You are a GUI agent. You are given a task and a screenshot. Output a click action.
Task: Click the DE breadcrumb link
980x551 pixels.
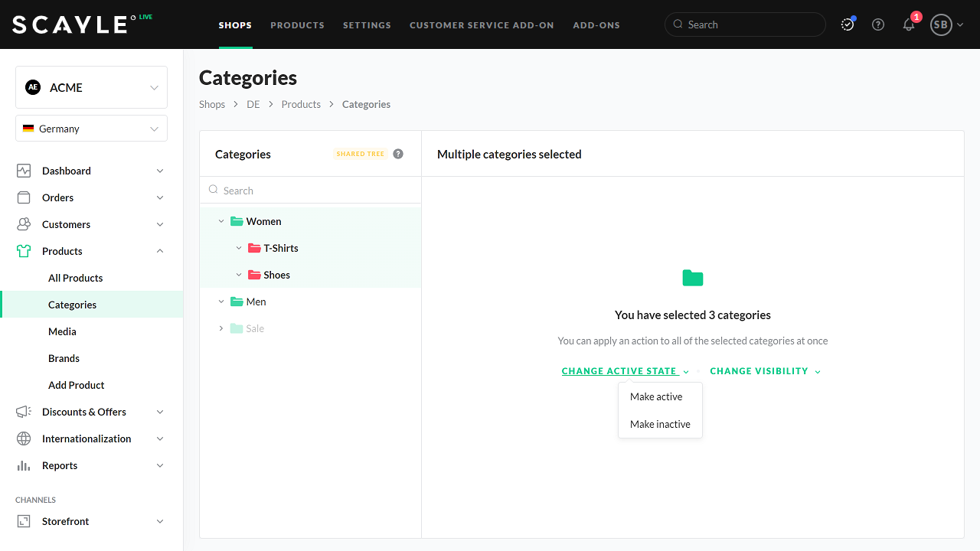[253, 104]
